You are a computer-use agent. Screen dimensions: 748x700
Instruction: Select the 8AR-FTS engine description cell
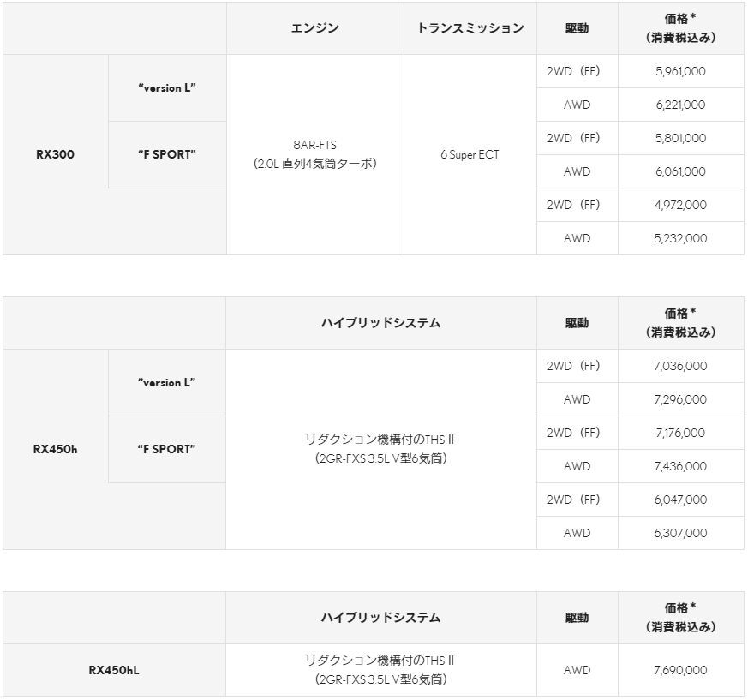click(314, 154)
